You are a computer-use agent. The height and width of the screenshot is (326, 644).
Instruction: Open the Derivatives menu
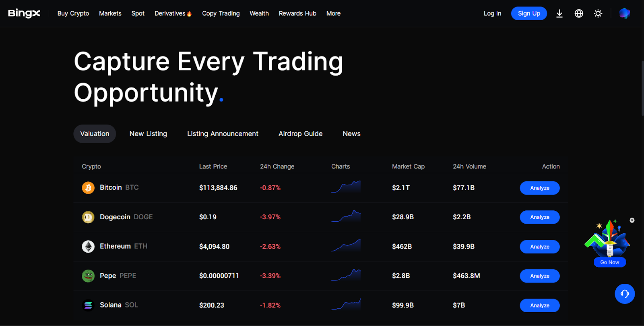pyautogui.click(x=173, y=13)
